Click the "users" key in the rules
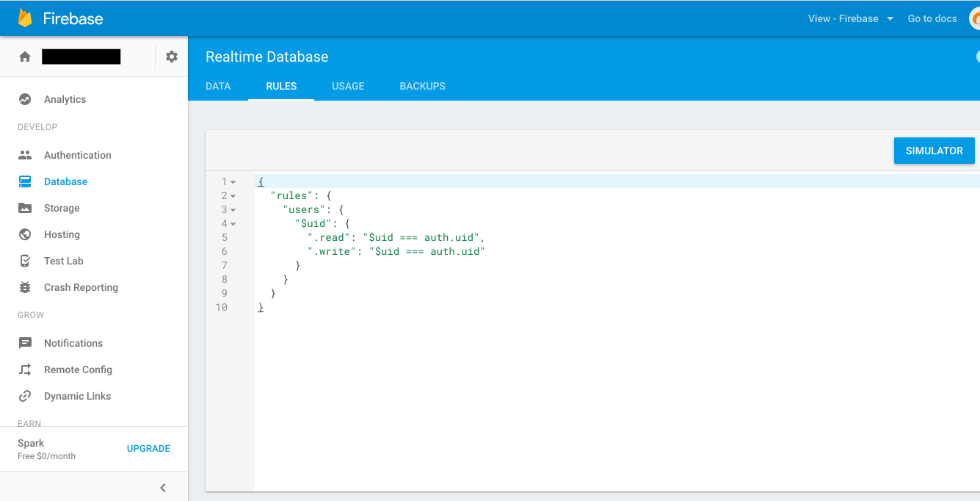Screen dimensions: 980x501 [304, 209]
